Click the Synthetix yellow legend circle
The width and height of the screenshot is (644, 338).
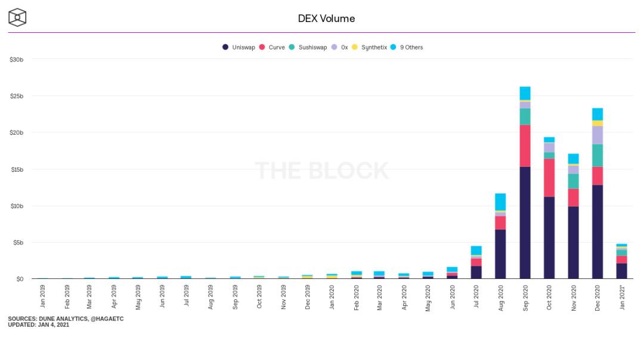(x=355, y=47)
